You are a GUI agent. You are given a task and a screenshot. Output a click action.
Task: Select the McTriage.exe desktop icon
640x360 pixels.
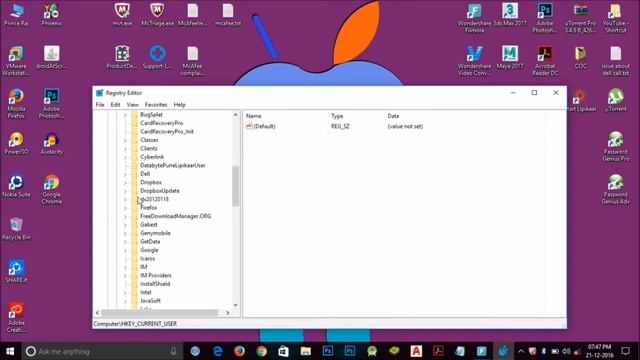tap(157, 15)
